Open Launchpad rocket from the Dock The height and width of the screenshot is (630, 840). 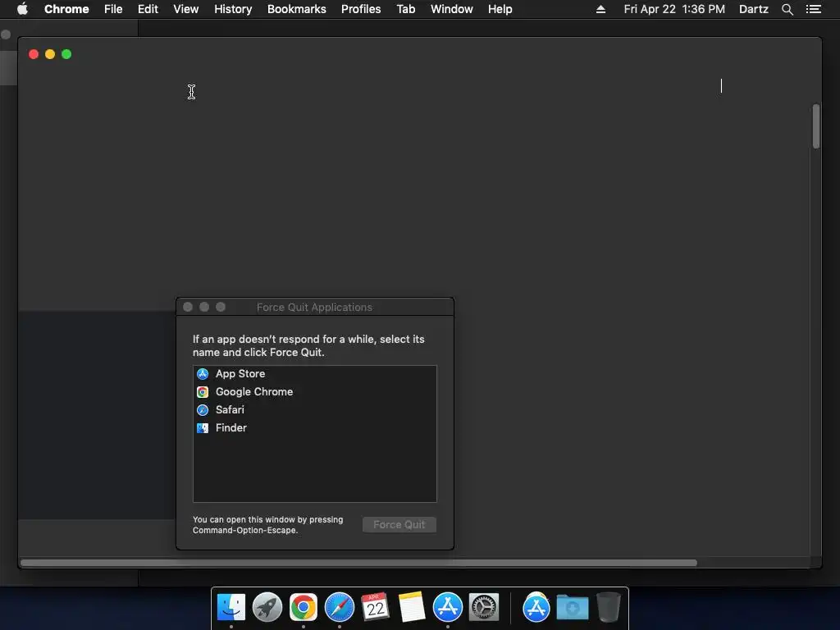[267, 607]
